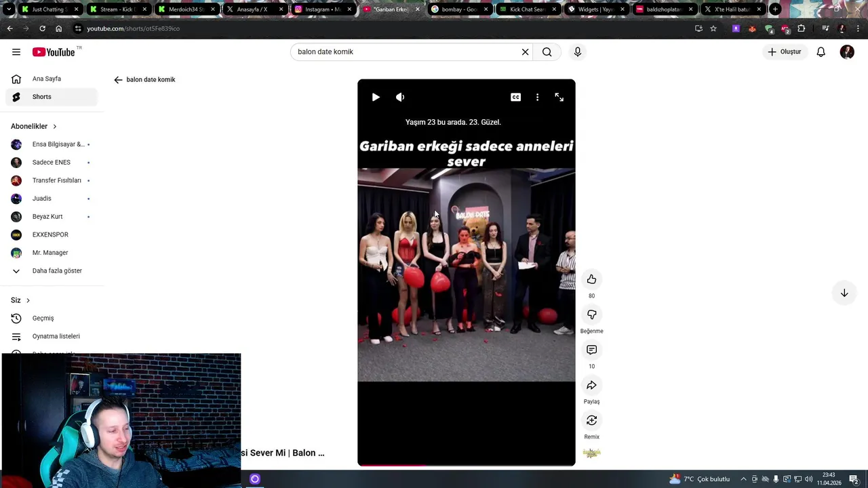The image size is (868, 488).
Task: Enter fullscreen on the Short
Action: pyautogui.click(x=559, y=97)
